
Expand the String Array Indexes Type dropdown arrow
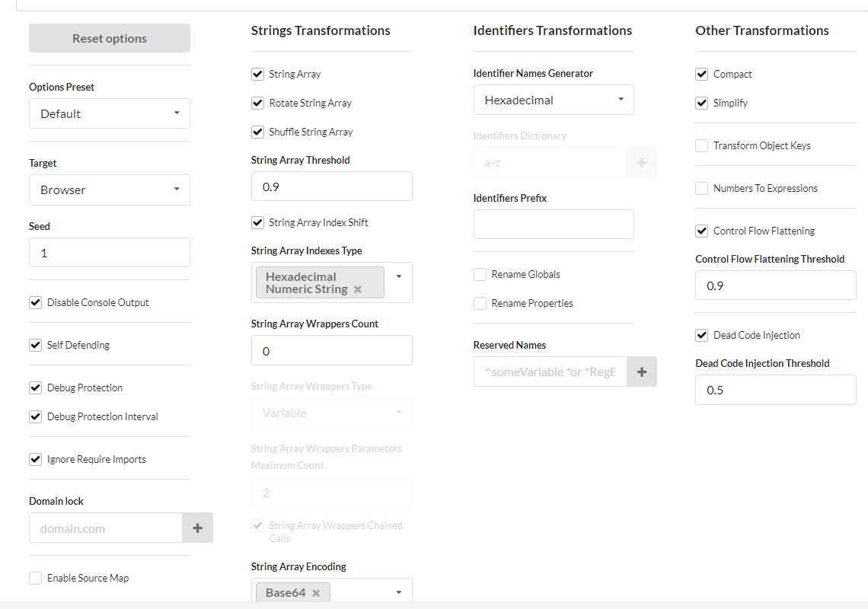point(398,276)
